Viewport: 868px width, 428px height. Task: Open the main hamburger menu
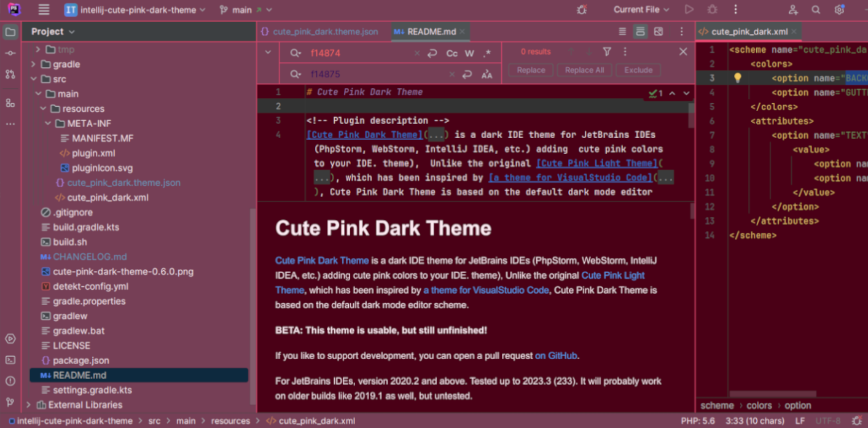click(x=44, y=10)
